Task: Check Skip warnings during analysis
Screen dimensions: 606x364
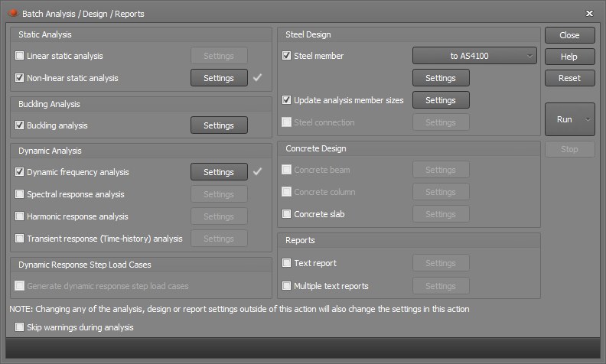Action: point(19,327)
